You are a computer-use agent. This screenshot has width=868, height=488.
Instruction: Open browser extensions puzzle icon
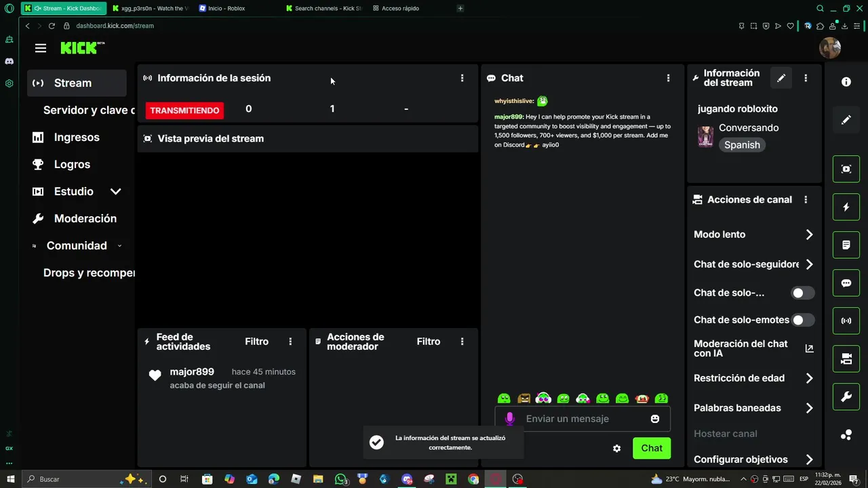(820, 26)
